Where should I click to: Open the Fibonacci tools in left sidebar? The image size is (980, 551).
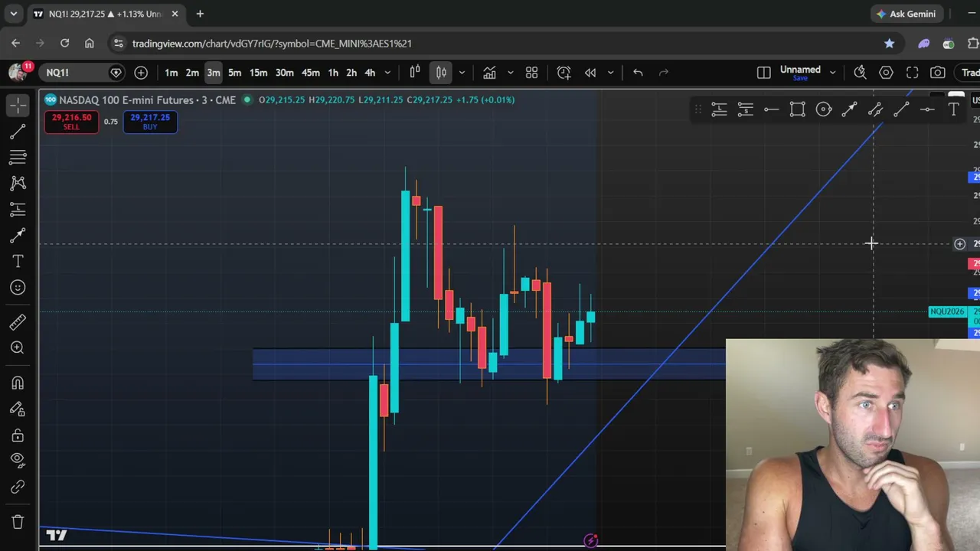pos(18,157)
